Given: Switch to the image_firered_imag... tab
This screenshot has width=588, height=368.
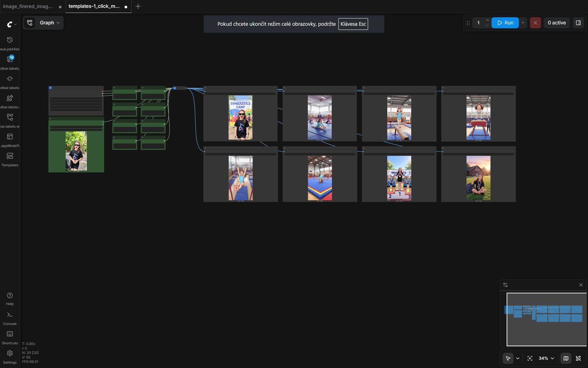Looking at the screenshot, I should [28, 6].
